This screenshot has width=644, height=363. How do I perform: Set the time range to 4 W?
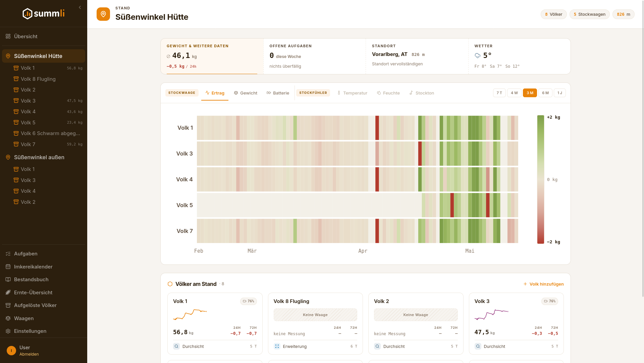pos(514,93)
